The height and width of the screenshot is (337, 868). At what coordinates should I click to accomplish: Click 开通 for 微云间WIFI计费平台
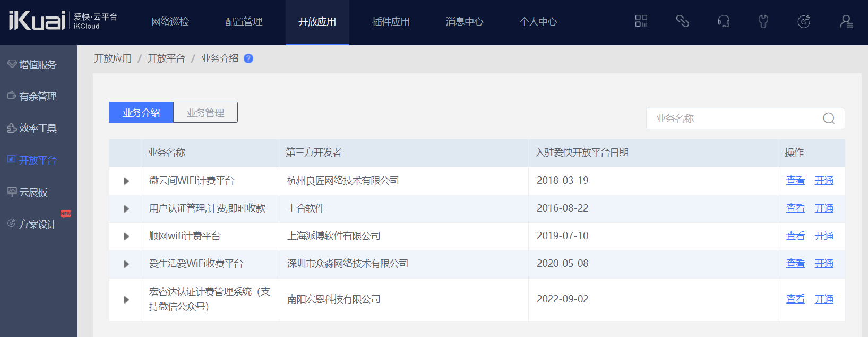pyautogui.click(x=824, y=181)
